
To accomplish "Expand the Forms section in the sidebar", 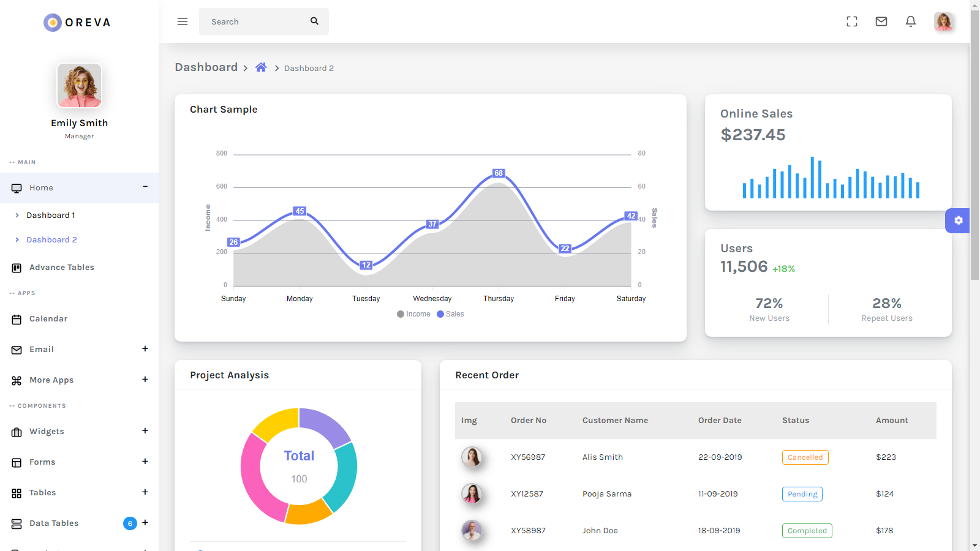I will [145, 462].
